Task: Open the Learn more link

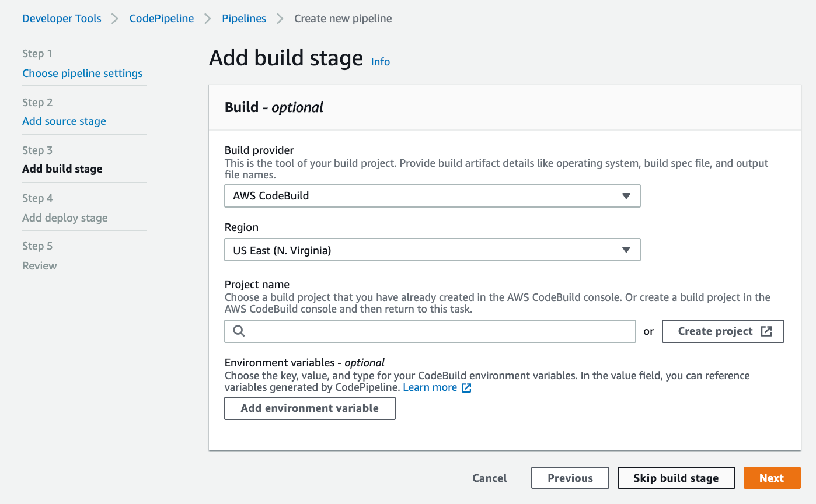Action: [430, 387]
